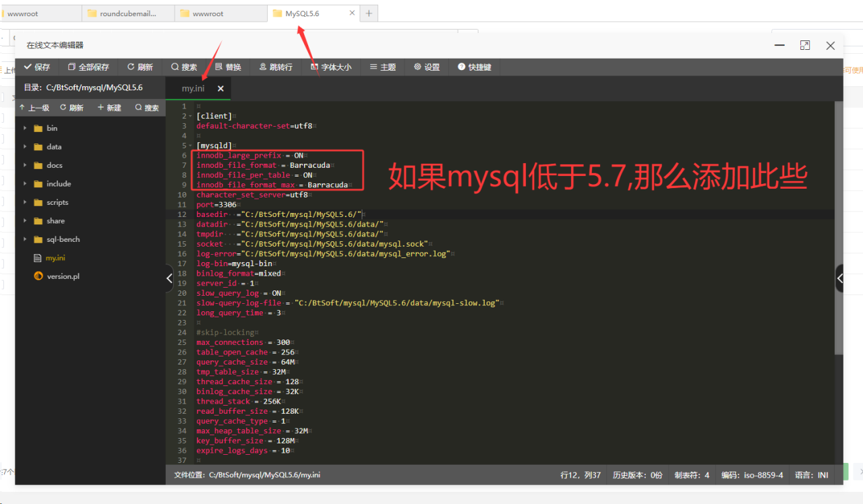This screenshot has width=863, height=504.
Task: Click the Save All (全部保存) toolbar button
Action: (x=88, y=67)
